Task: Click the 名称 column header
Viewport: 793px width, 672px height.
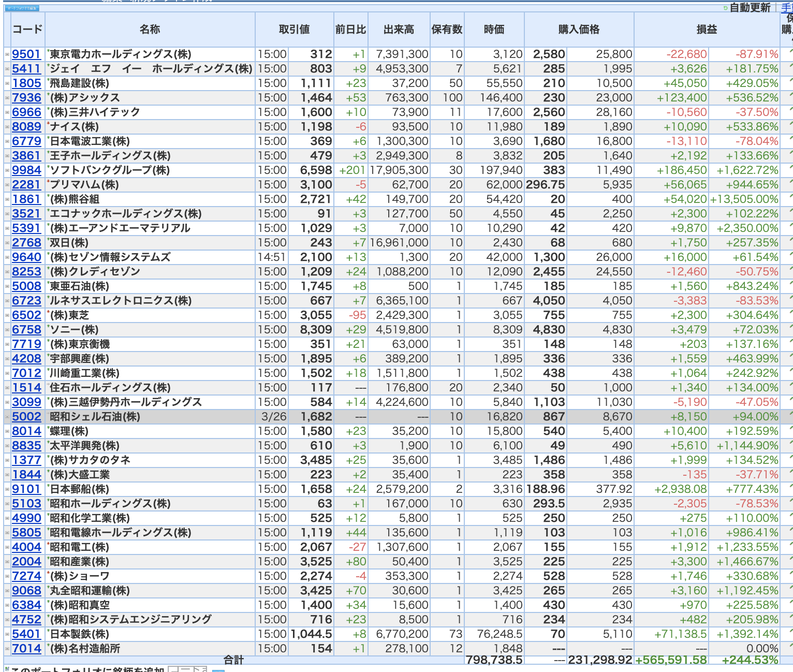Action: coord(150,30)
